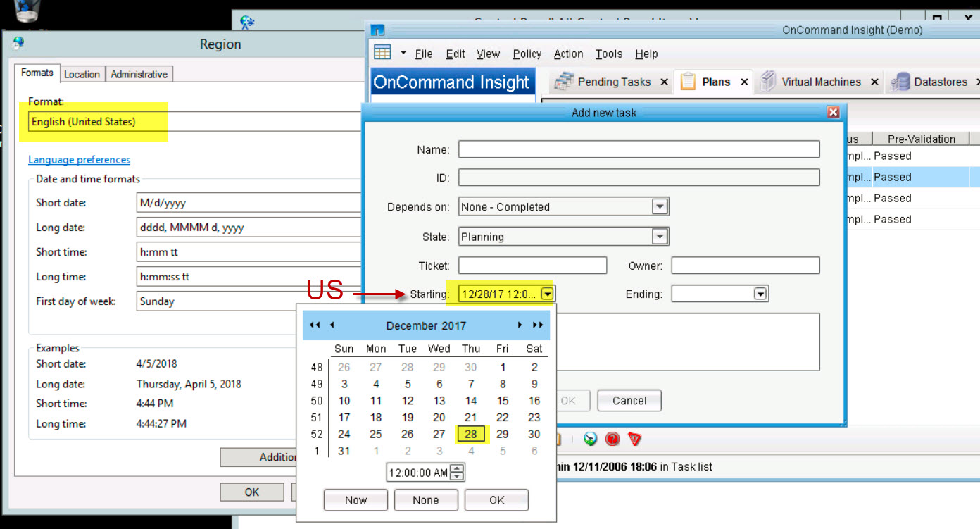Go to previous year in calendar
Image resolution: width=980 pixels, height=529 pixels.
pos(315,325)
